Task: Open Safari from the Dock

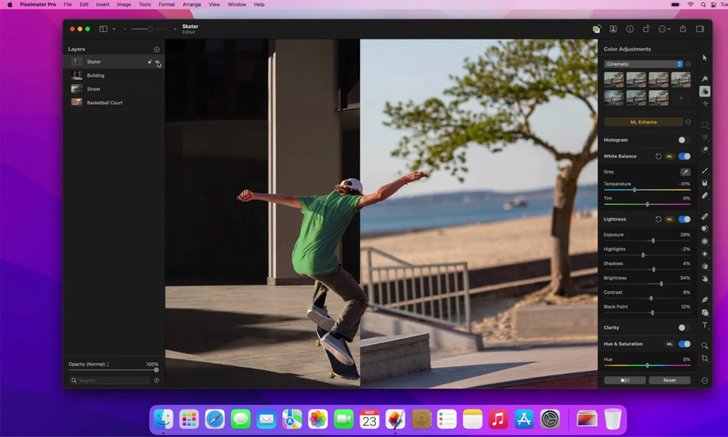Action: tap(215, 419)
